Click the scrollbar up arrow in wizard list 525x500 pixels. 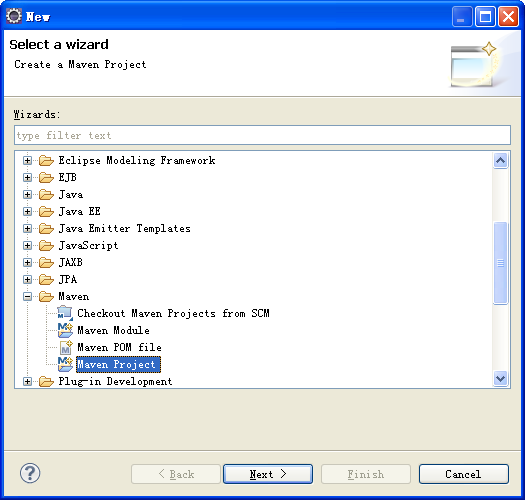(x=501, y=161)
